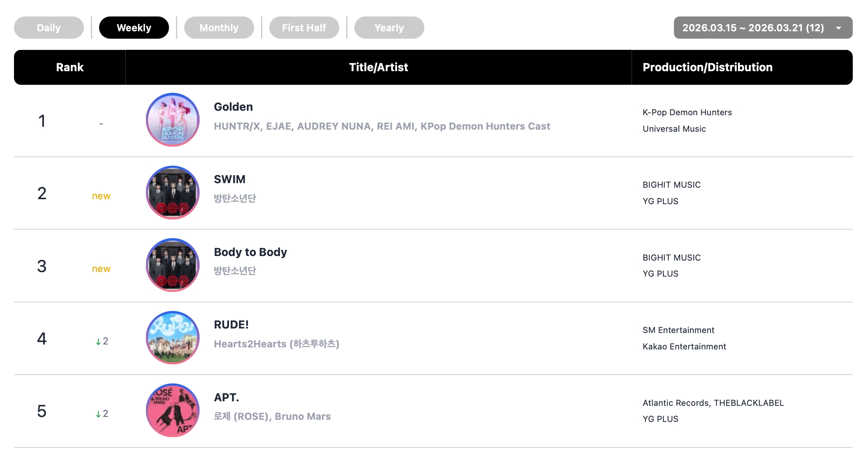Viewport: 868px width, 454px height.
Task: Click the SWIM album art
Action: pos(173,193)
